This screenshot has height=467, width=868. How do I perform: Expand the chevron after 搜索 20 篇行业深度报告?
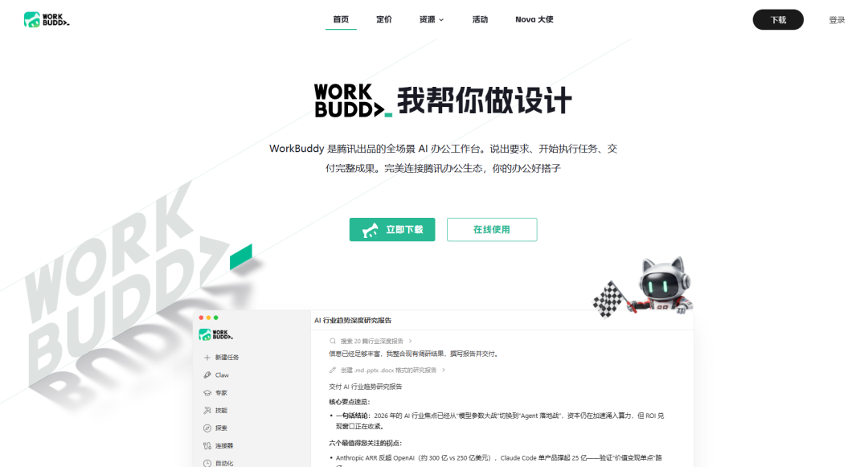(x=410, y=341)
